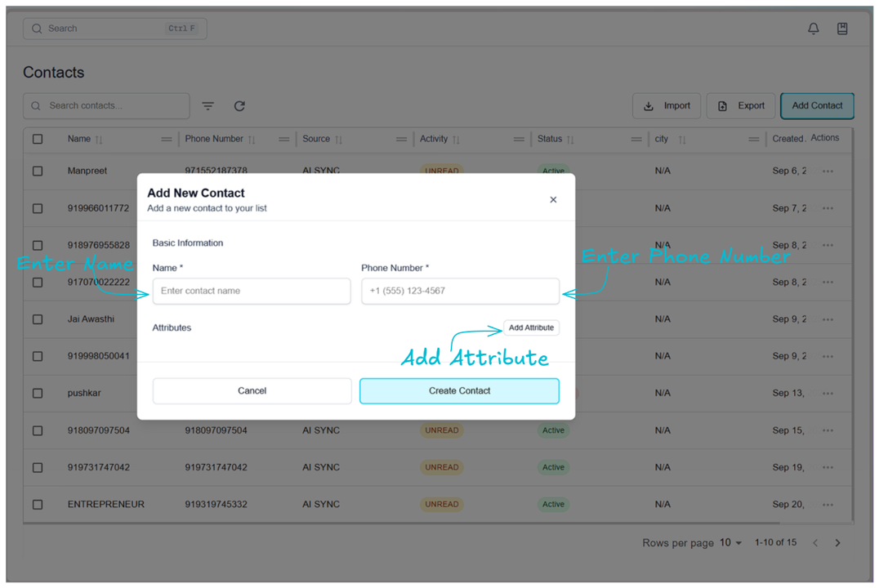Click the Phone Number input field
This screenshot has width=879, height=588.
[x=460, y=291]
